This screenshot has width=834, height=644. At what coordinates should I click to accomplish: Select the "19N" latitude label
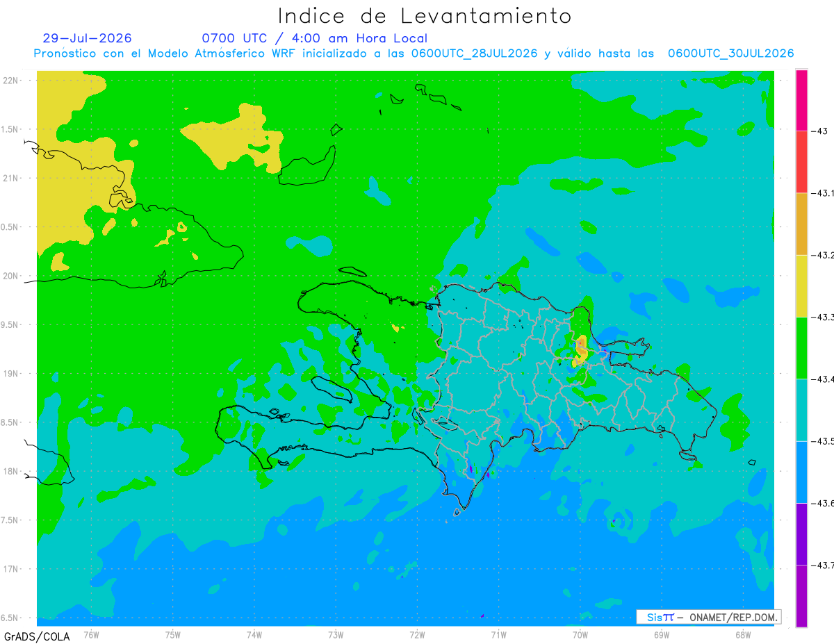(12, 373)
